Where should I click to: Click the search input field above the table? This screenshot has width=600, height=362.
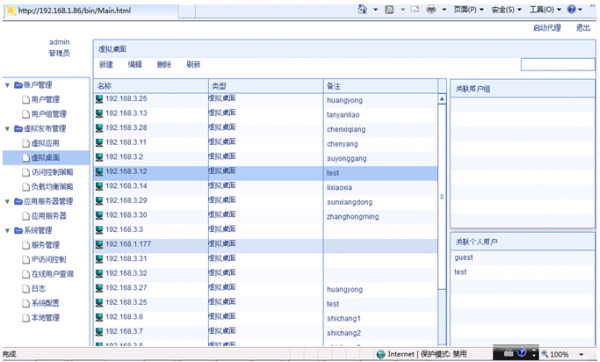coord(558,64)
